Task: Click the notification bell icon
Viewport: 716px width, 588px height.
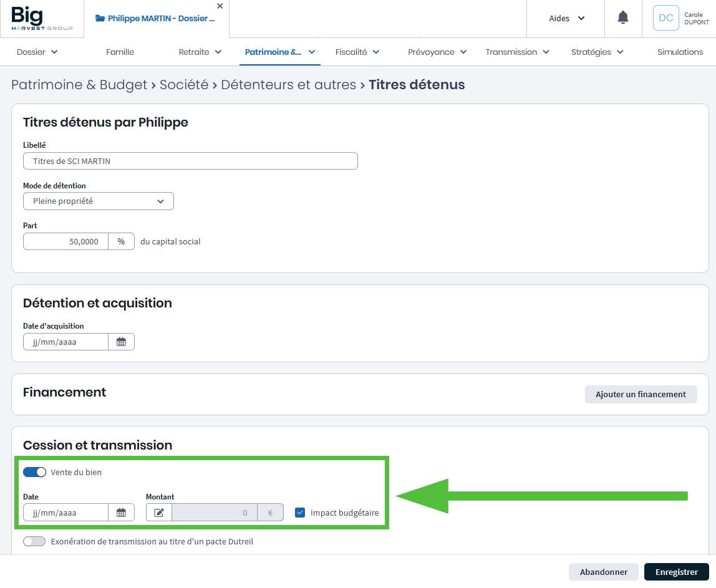Action: 622,18
